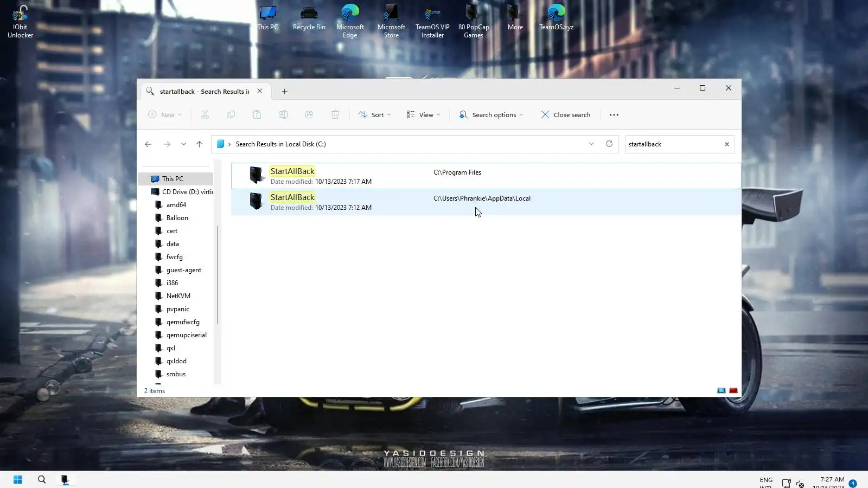Screen dimensions: 868x488
Task: Click the navigation pane scrollbar
Action: tap(218, 275)
